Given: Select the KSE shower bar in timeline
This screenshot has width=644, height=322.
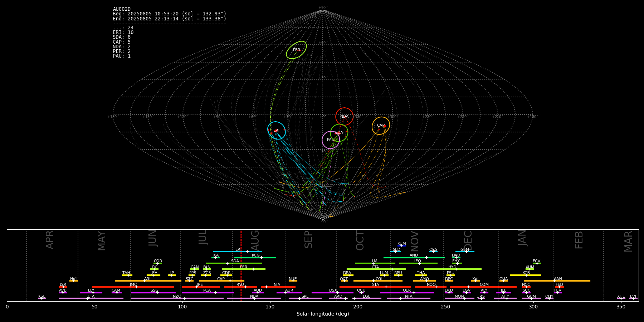Looking at the screenshot, I should pyautogui.click(x=42, y=298).
